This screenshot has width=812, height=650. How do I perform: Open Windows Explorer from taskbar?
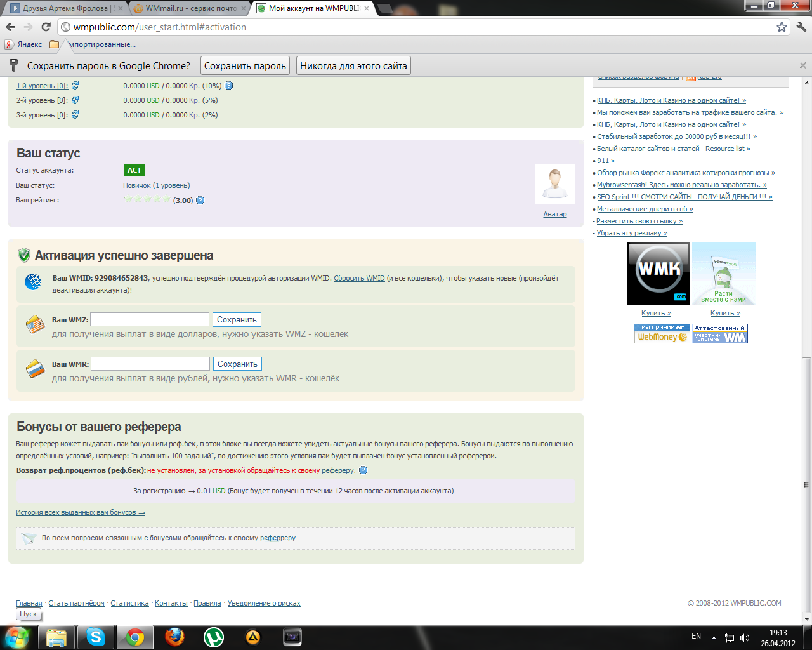(56, 637)
